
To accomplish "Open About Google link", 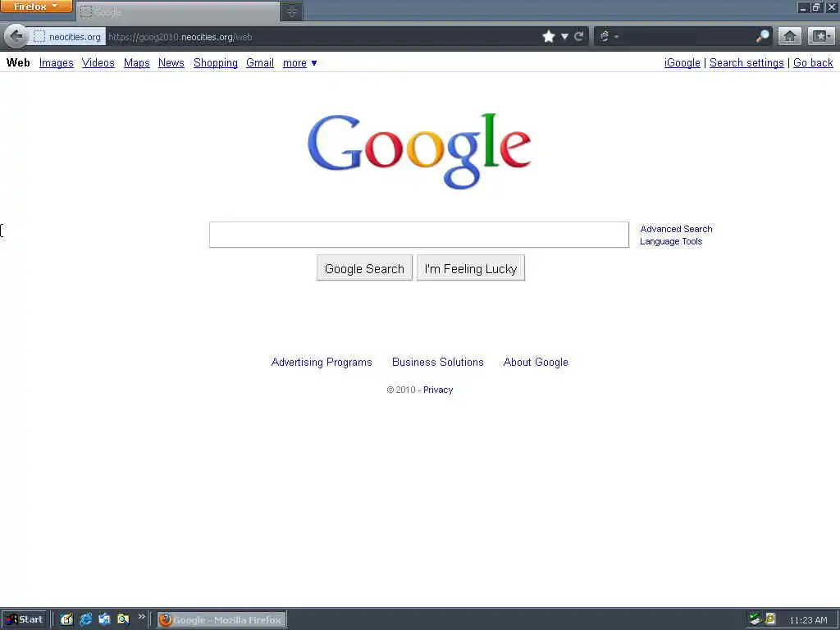I will [x=536, y=362].
